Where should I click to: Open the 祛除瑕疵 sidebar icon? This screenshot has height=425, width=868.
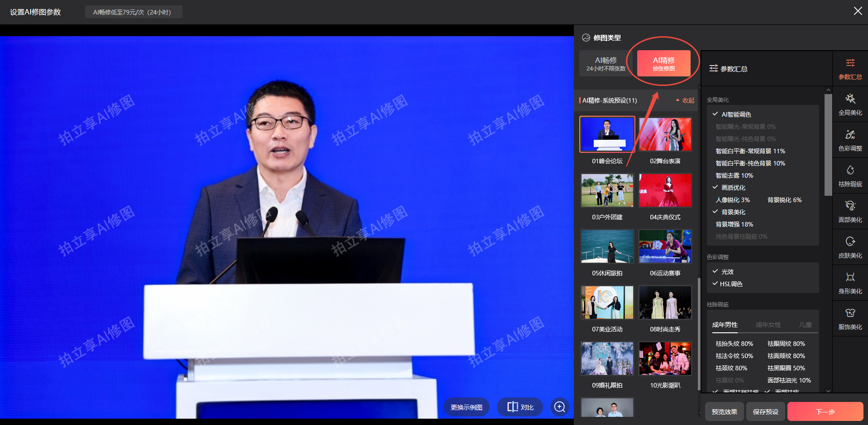(x=850, y=176)
